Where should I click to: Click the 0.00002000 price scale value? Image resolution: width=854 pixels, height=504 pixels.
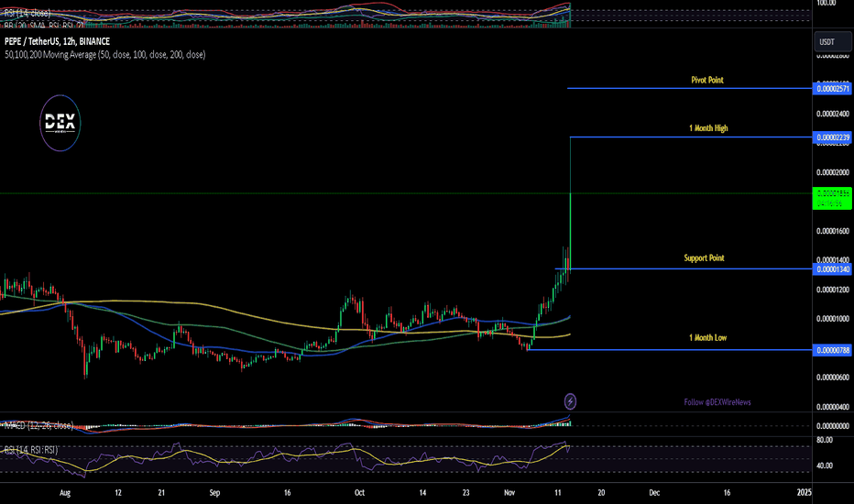[x=832, y=172]
